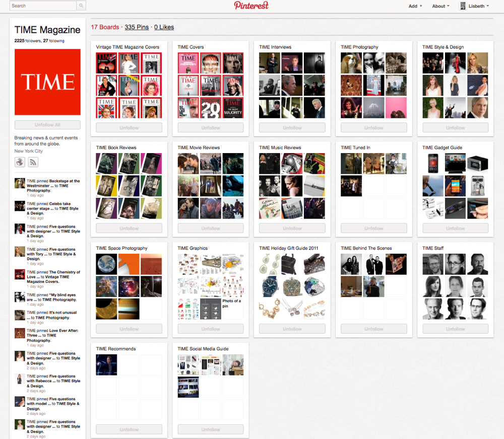Open the TIME Social Media Guide board title
The width and height of the screenshot is (504, 439).
click(203, 349)
